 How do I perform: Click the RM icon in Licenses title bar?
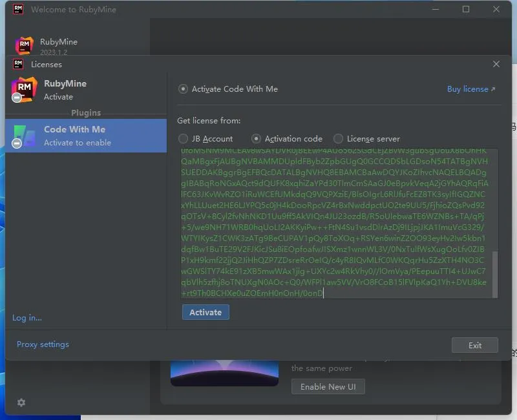point(18,64)
